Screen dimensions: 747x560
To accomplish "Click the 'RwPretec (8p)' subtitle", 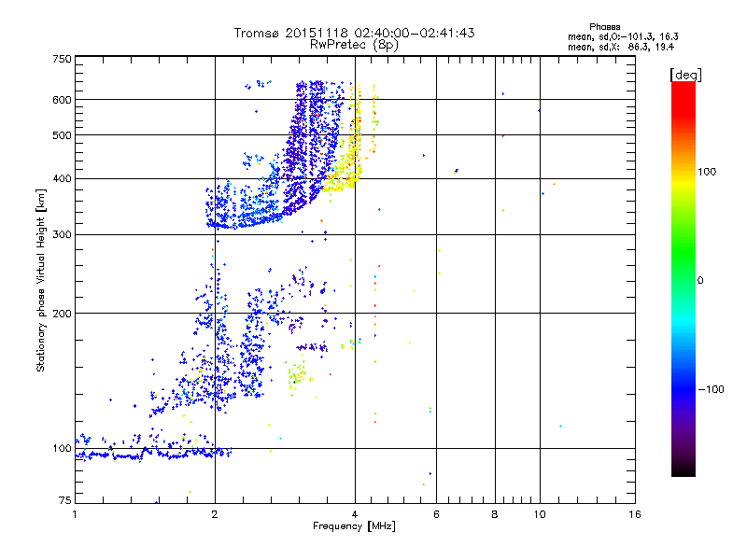I will (x=354, y=45).
